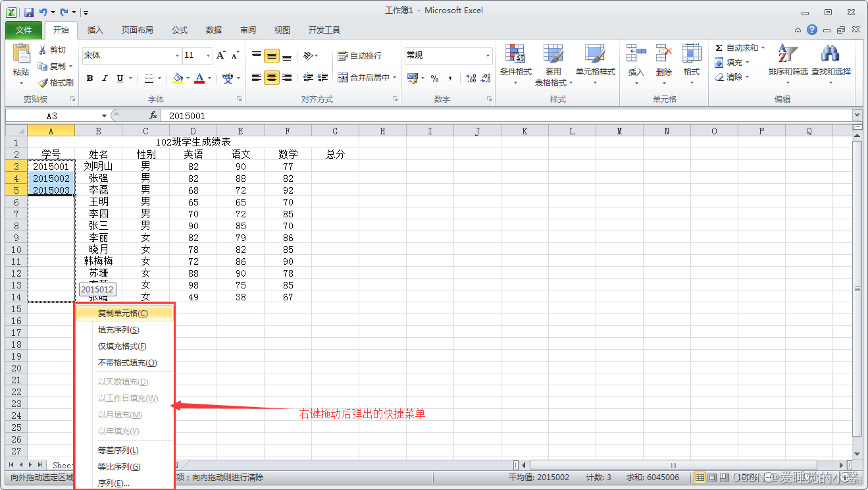Open Conditional Formatting (条件格式)
The height and width of the screenshot is (490, 868).
pyautogui.click(x=515, y=65)
